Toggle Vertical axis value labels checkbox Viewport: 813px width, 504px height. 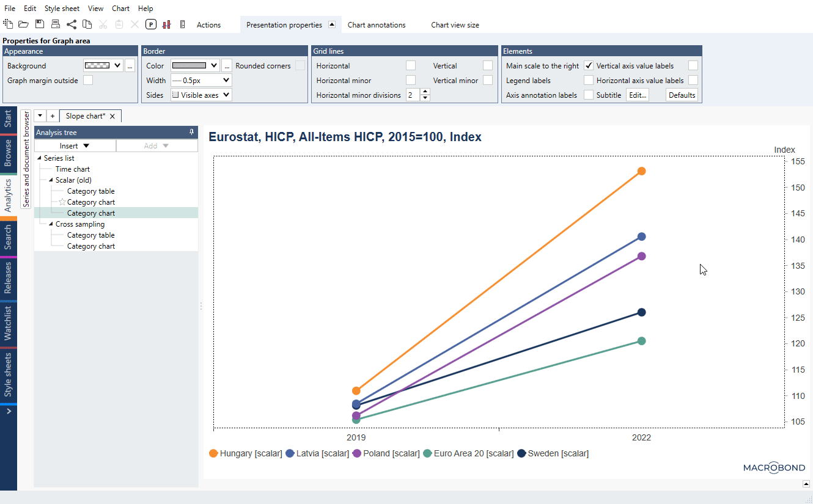pyautogui.click(x=693, y=65)
